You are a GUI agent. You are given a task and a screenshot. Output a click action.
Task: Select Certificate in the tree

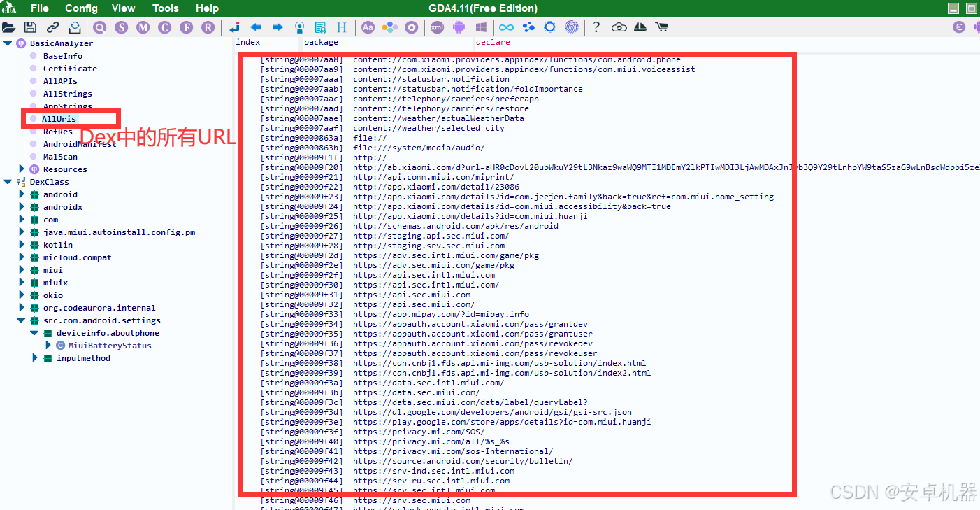pyautogui.click(x=70, y=69)
